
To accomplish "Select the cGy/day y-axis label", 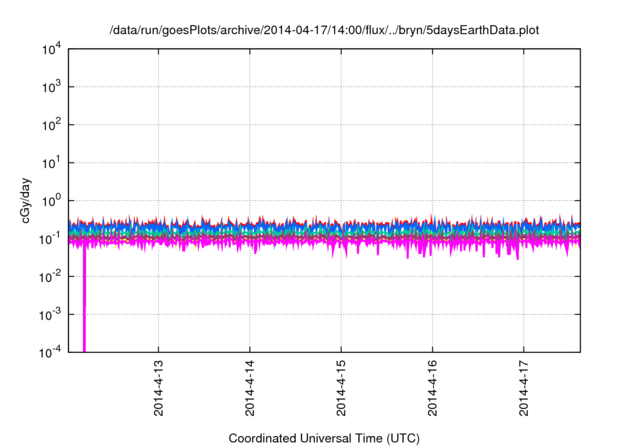I will [26, 201].
